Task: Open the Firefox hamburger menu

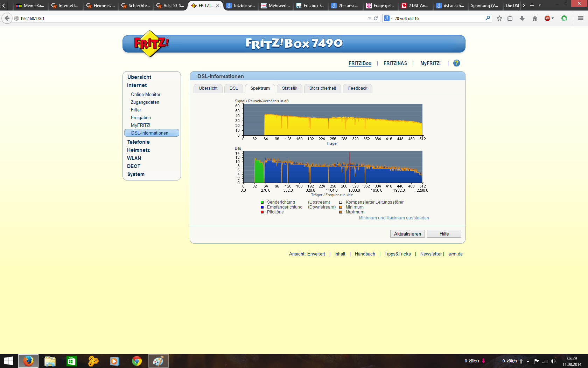Action: click(x=581, y=18)
